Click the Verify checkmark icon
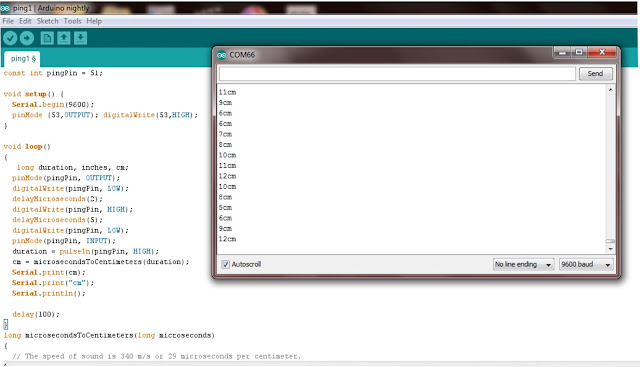 pyautogui.click(x=10, y=38)
